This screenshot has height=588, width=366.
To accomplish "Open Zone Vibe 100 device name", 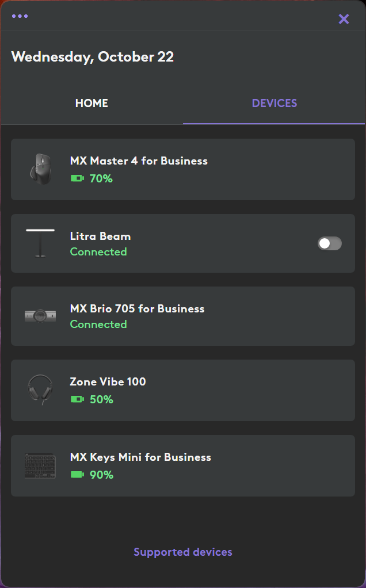I will click(x=108, y=381).
